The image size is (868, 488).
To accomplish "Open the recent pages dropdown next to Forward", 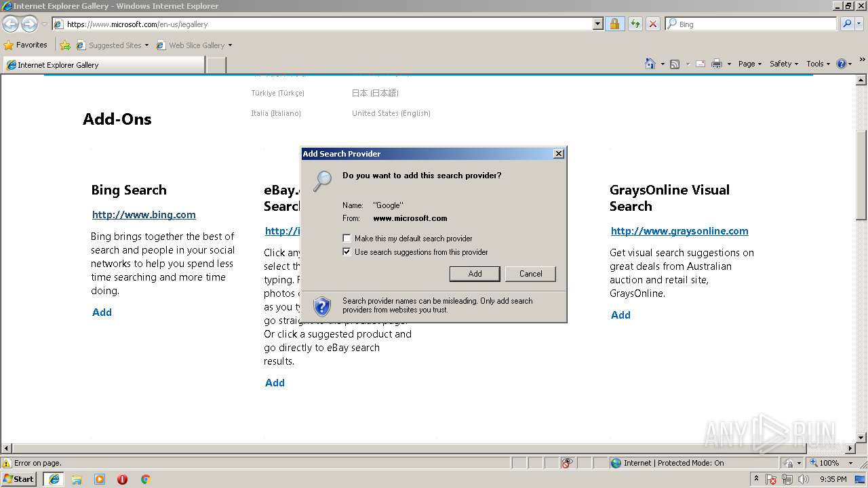I will point(44,24).
